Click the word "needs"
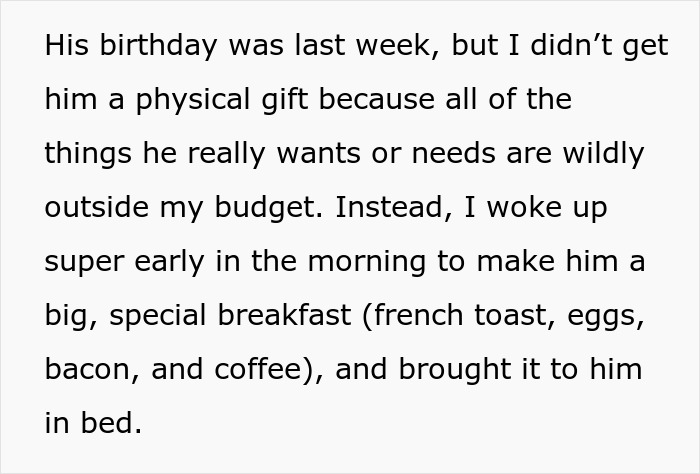The image size is (700, 474). (472, 154)
